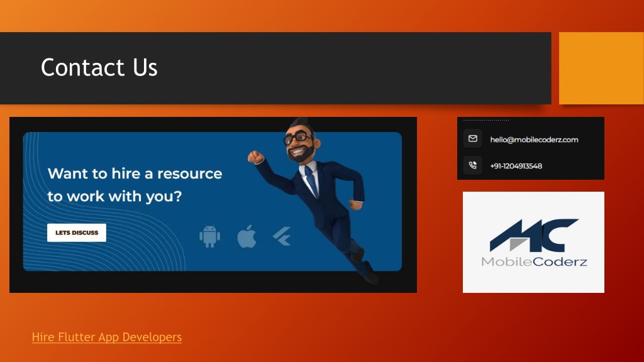Click the Android robot icon
Screen dimensions: 644x362
click(210, 236)
